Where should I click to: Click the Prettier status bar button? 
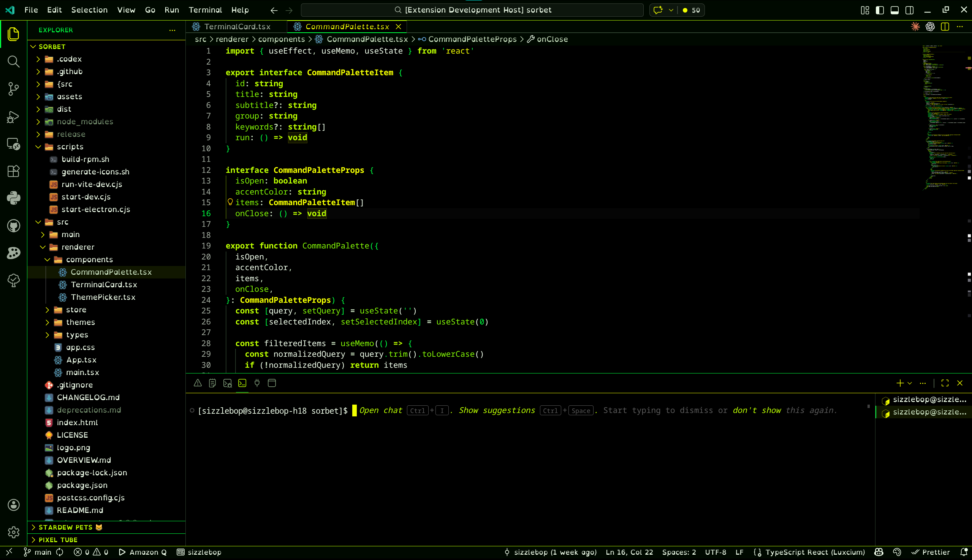(931, 552)
